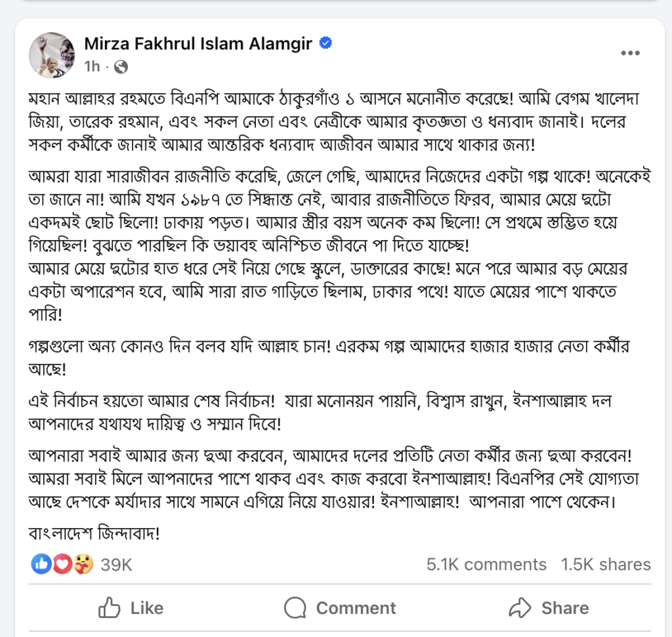Screen dimensions: 672x637
Task: Show the 5.1K comments
Action: pyautogui.click(x=486, y=564)
